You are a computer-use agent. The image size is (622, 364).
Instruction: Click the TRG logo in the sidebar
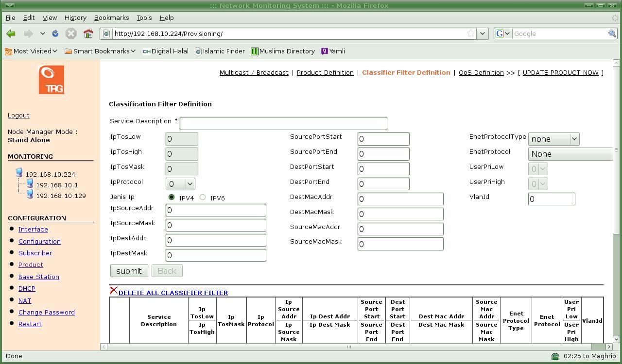[51, 80]
